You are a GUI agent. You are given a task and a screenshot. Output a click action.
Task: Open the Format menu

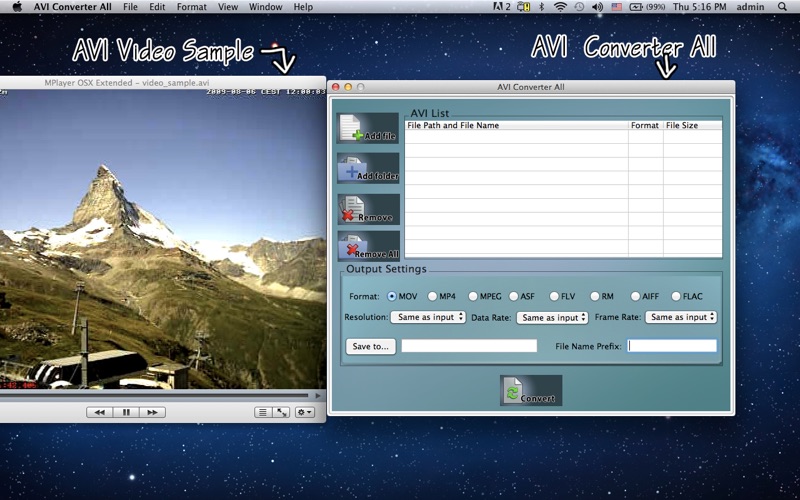click(192, 7)
